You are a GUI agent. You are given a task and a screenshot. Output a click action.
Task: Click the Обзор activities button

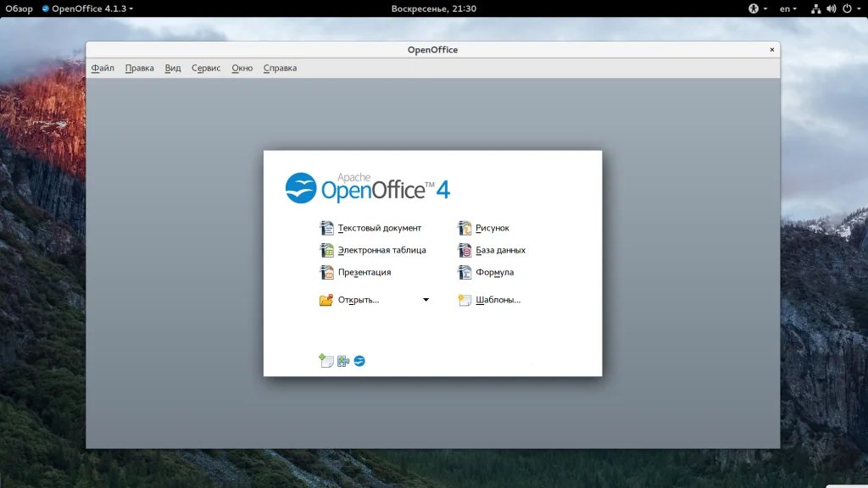19,8
